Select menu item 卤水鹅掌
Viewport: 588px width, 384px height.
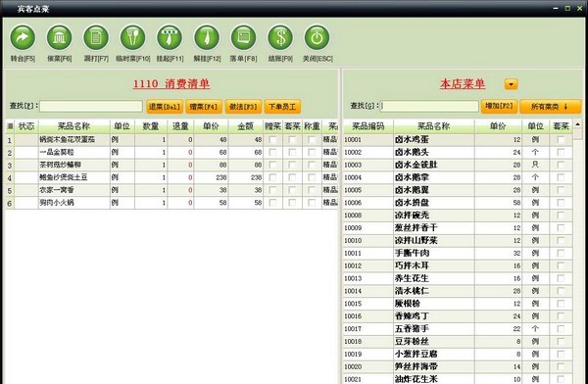pos(458,177)
